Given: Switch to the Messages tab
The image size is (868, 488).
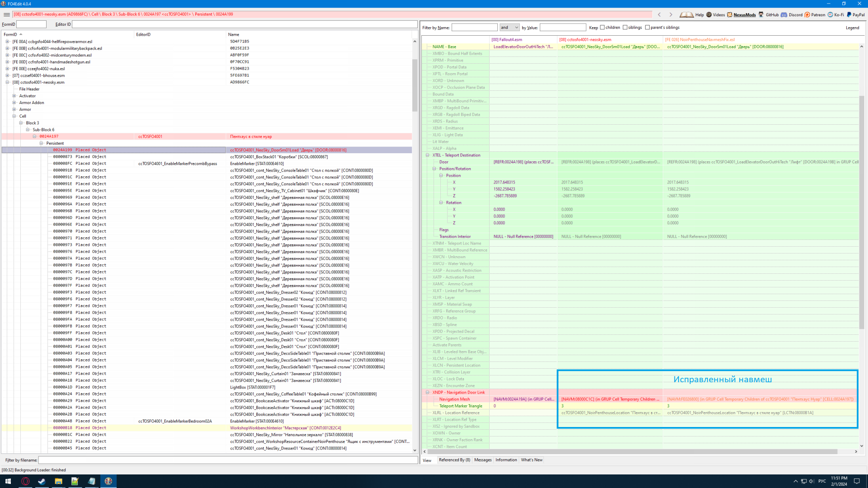Looking at the screenshot, I should pos(482,460).
